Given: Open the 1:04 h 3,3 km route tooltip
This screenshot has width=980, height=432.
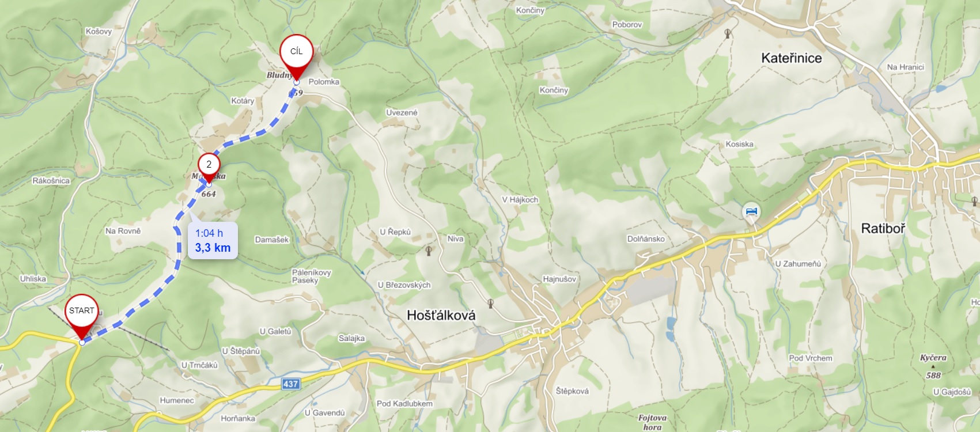Looking at the screenshot, I should click(x=213, y=241).
